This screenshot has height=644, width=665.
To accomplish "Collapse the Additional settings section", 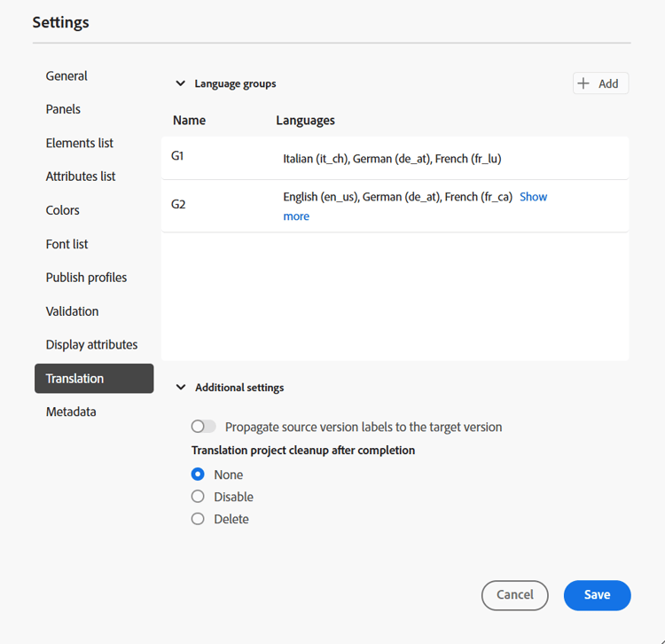I will pos(181,388).
